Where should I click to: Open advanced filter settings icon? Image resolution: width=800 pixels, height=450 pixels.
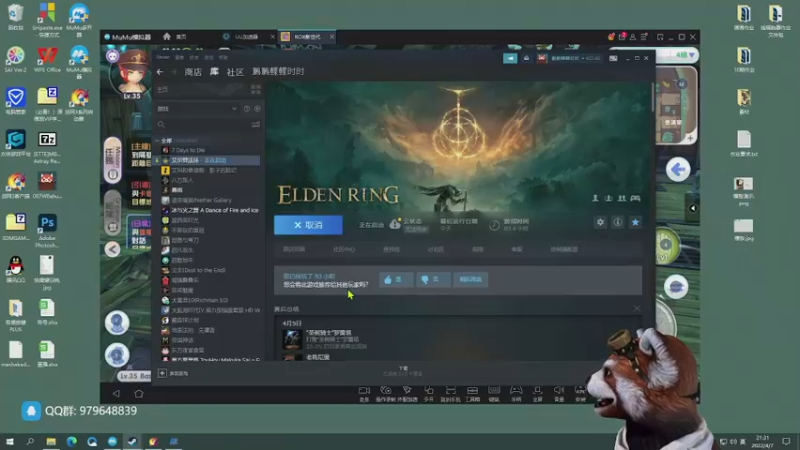pyautogui.click(x=256, y=124)
